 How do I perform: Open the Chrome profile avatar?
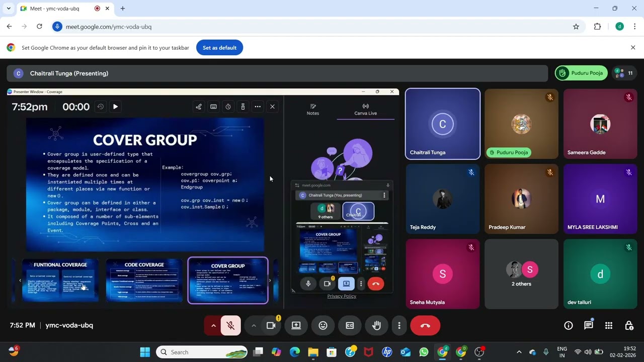point(619,27)
